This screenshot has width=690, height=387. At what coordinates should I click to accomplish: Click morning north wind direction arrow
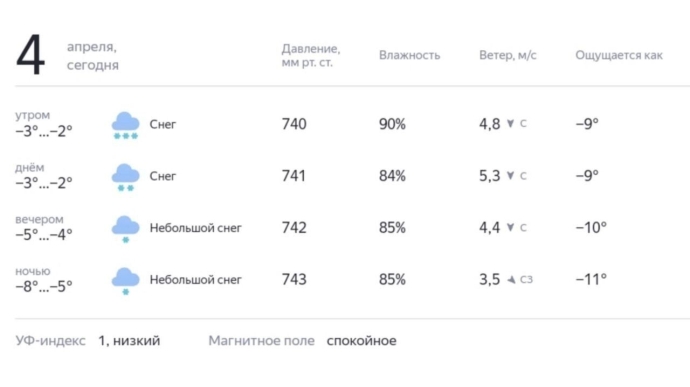pos(510,124)
